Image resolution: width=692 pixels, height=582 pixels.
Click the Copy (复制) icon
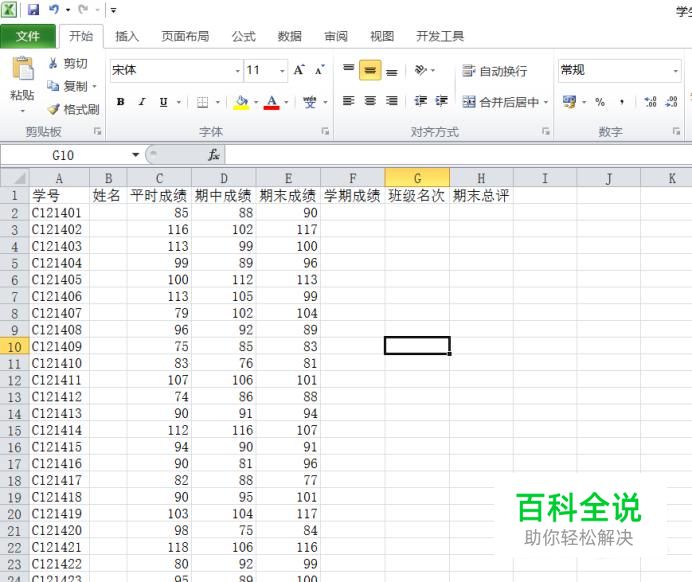[53, 86]
